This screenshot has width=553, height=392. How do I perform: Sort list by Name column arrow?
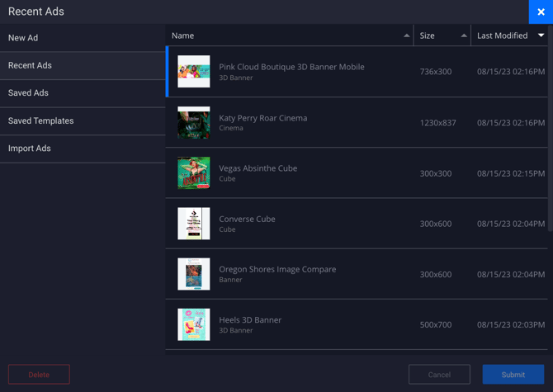(406, 35)
